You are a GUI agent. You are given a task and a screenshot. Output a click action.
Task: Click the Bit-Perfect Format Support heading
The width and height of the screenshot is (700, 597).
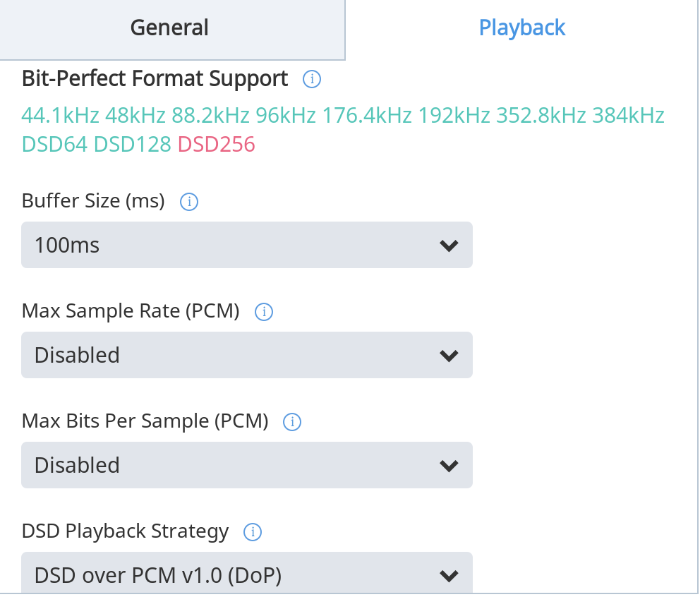(x=155, y=78)
